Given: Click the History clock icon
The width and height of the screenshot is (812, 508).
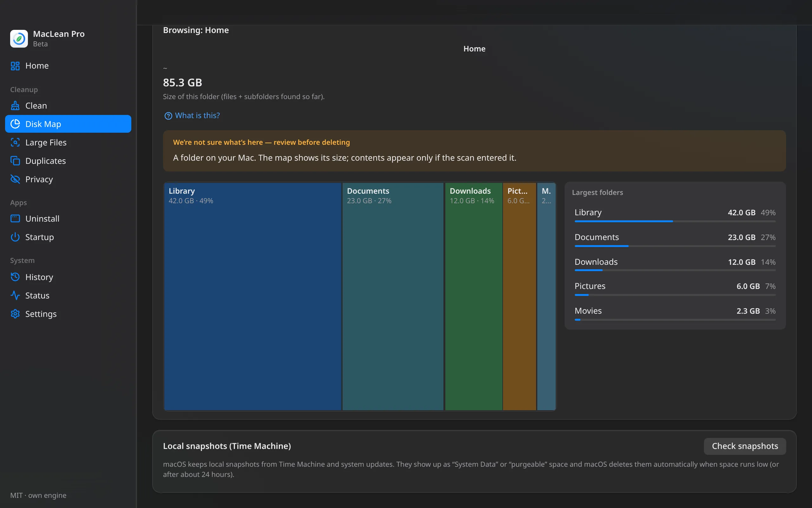Looking at the screenshot, I should click(x=15, y=277).
